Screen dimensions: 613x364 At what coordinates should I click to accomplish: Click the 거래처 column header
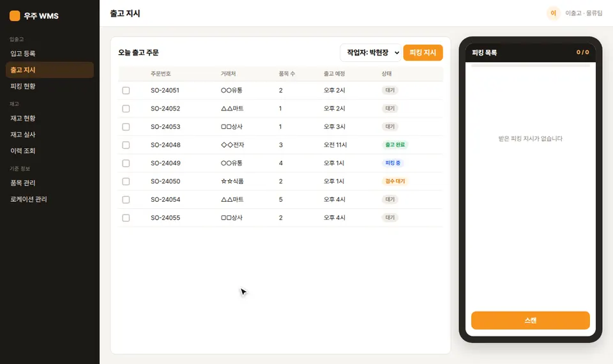pyautogui.click(x=229, y=73)
